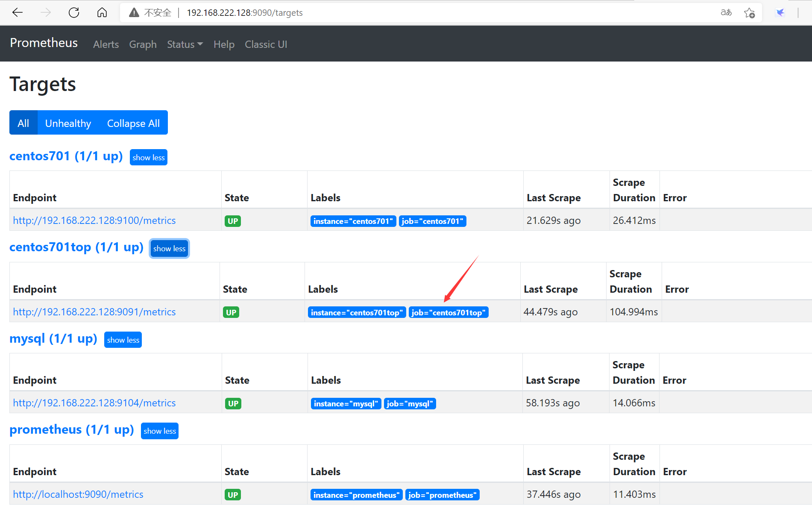
Task: Click the UP state badge for centos701
Action: coord(233,221)
